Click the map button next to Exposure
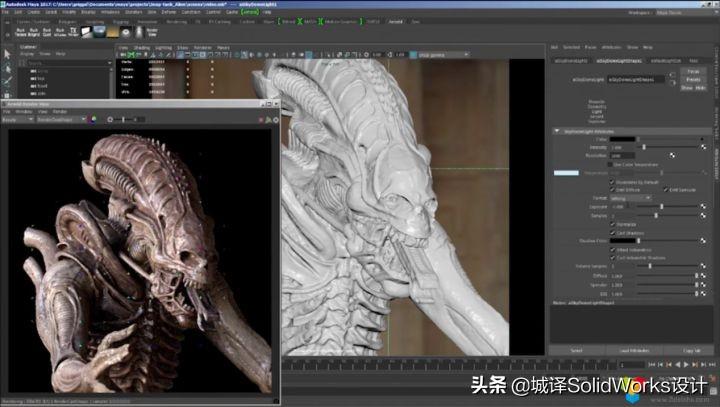 (x=703, y=207)
